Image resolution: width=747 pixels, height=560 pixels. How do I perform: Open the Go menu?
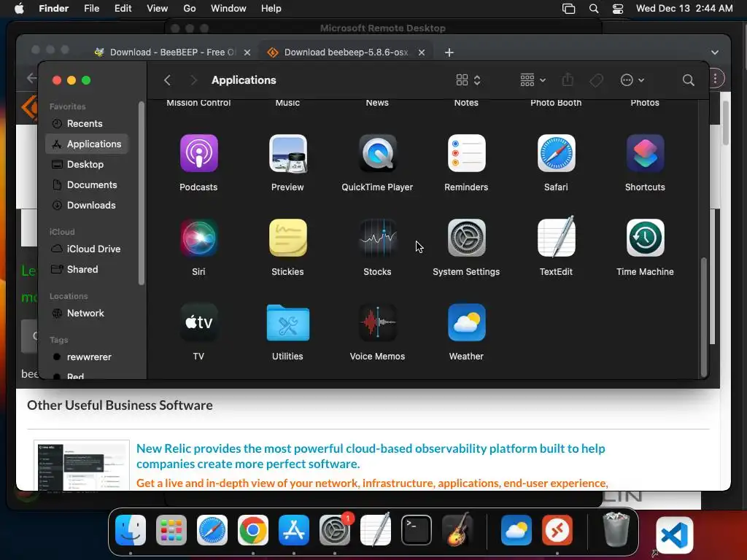click(x=189, y=9)
